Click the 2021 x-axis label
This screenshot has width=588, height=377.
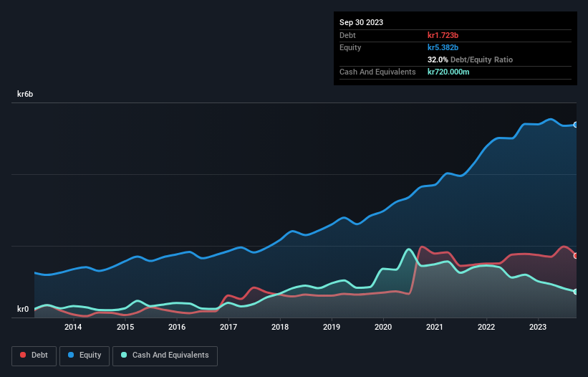[x=435, y=327]
